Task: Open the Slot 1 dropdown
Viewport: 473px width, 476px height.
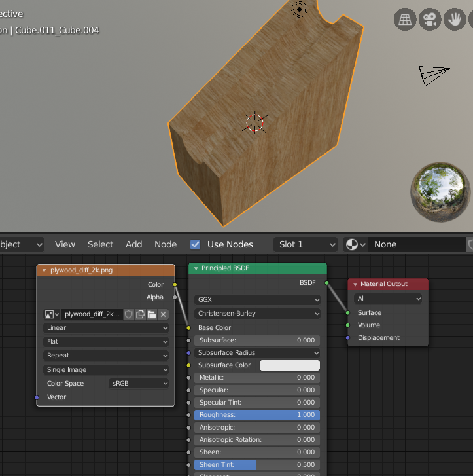Action: coord(306,244)
